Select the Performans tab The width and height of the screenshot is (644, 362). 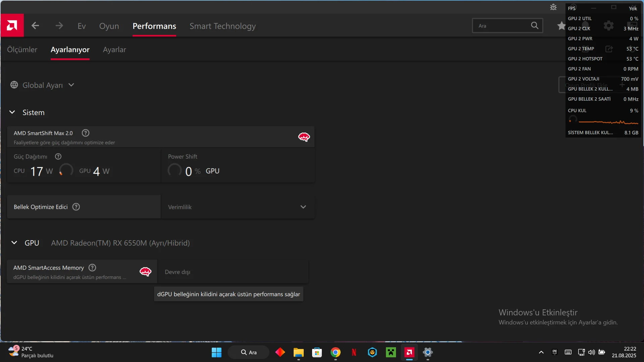[154, 26]
